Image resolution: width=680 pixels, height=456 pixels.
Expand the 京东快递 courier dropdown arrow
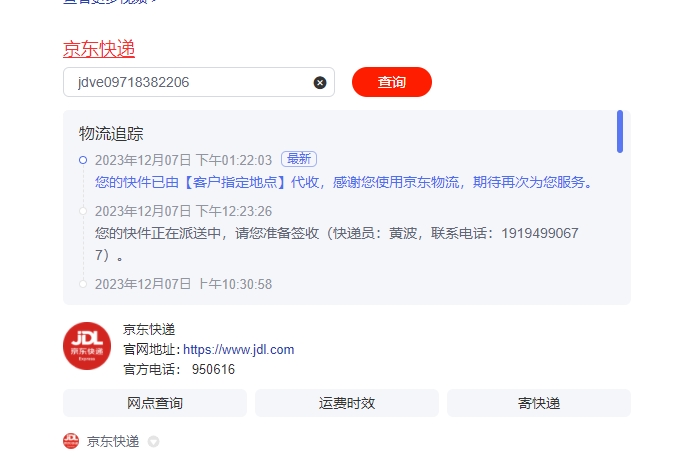tap(154, 442)
